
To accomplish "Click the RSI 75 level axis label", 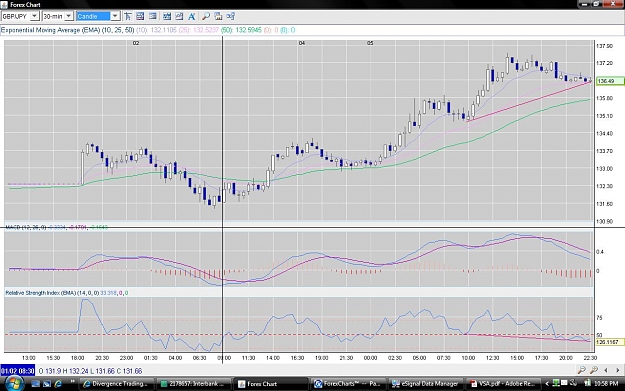I will coord(599,318).
